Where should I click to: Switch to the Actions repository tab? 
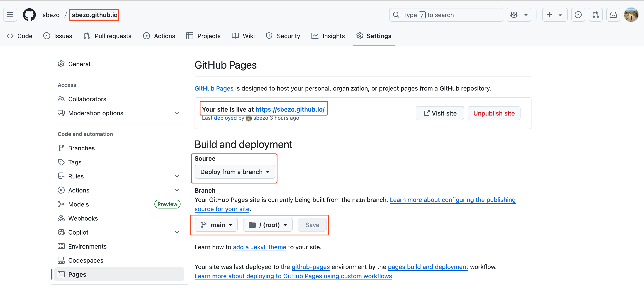coord(159,36)
